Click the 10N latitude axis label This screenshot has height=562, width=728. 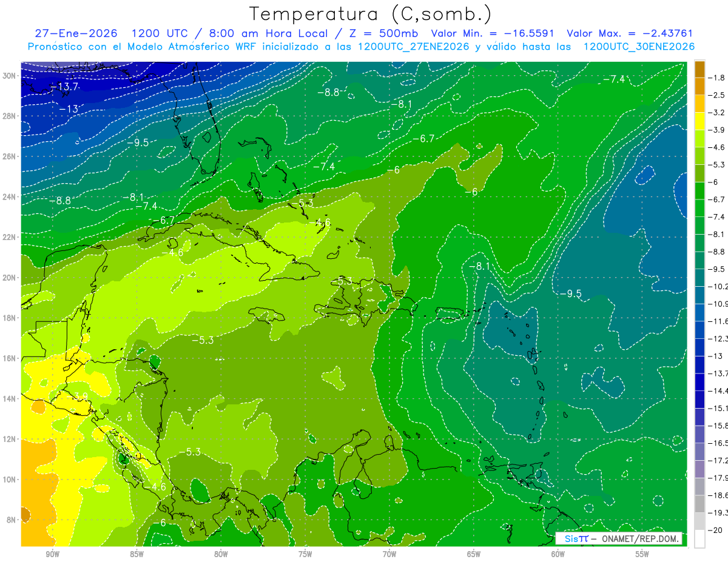(9, 480)
